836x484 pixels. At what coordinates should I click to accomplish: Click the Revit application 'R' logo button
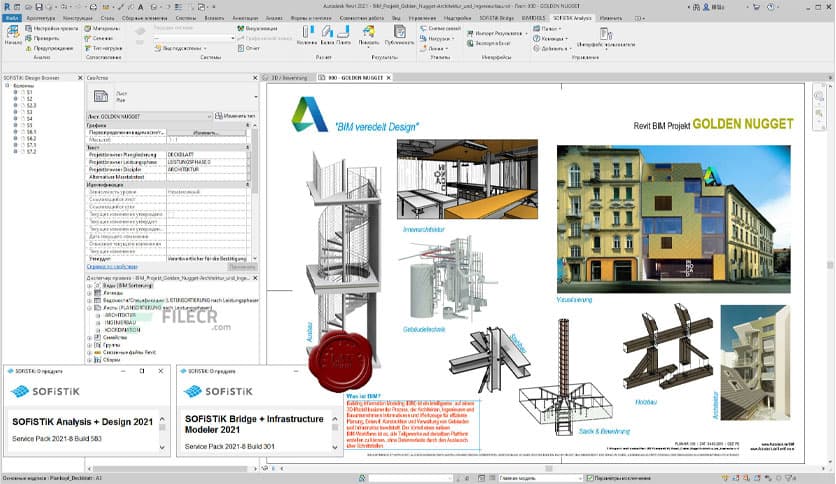7,7
